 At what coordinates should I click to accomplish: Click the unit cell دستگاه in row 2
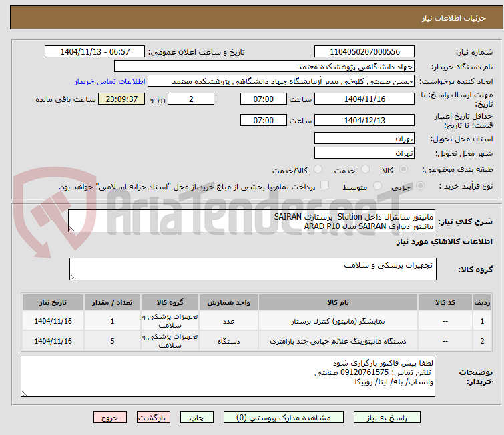pyautogui.click(x=228, y=340)
